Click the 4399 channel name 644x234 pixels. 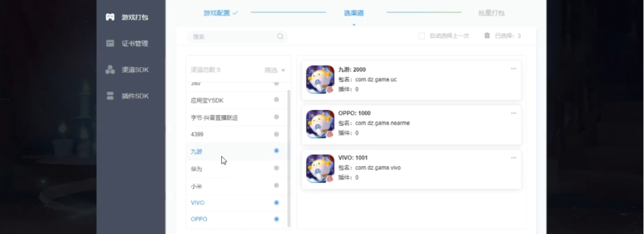coord(197,134)
